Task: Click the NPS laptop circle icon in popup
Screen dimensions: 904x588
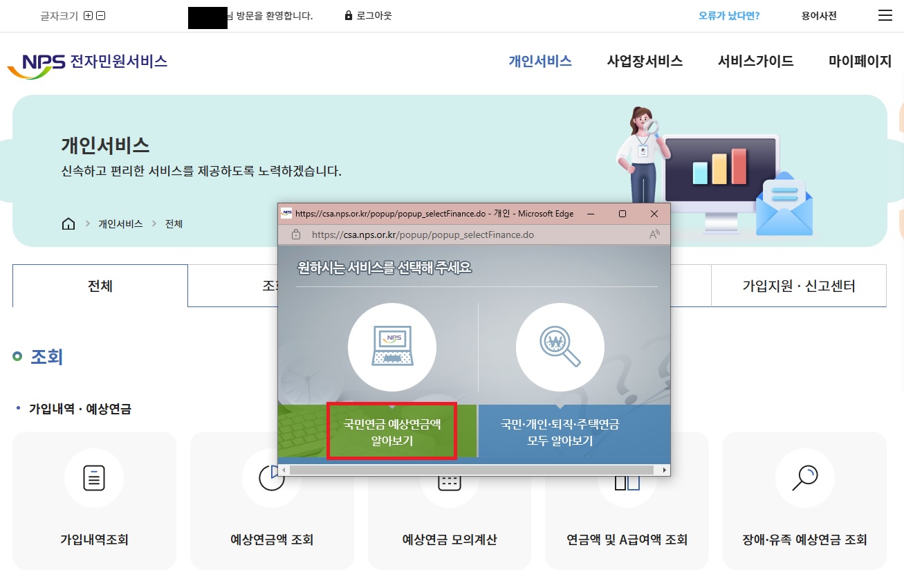Action: (x=392, y=347)
